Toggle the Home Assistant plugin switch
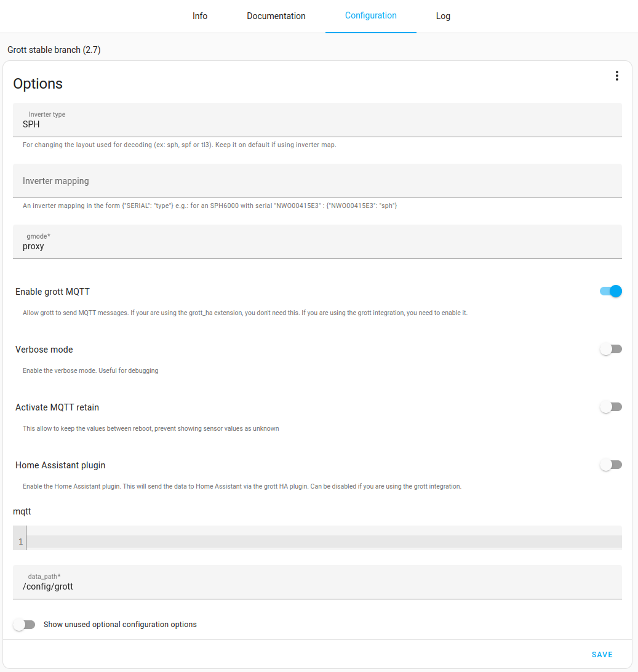 pyautogui.click(x=610, y=465)
